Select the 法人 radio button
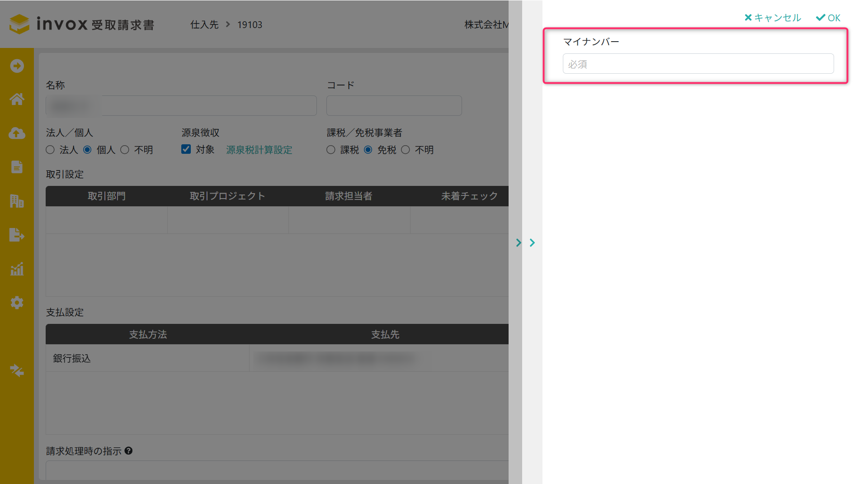868x484 pixels. pyautogui.click(x=50, y=150)
